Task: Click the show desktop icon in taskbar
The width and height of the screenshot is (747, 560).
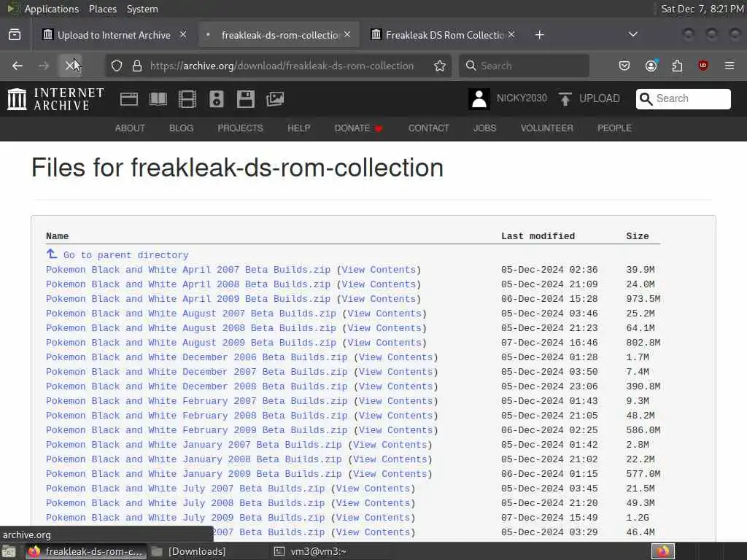Action: point(9,552)
